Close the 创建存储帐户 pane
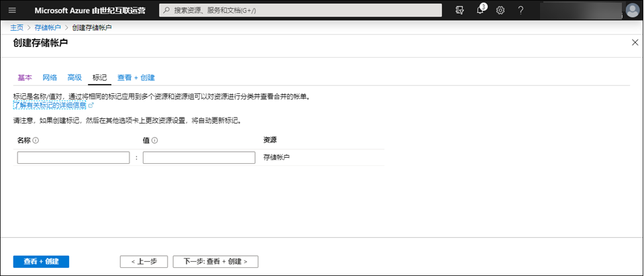The image size is (644, 276). (x=635, y=42)
